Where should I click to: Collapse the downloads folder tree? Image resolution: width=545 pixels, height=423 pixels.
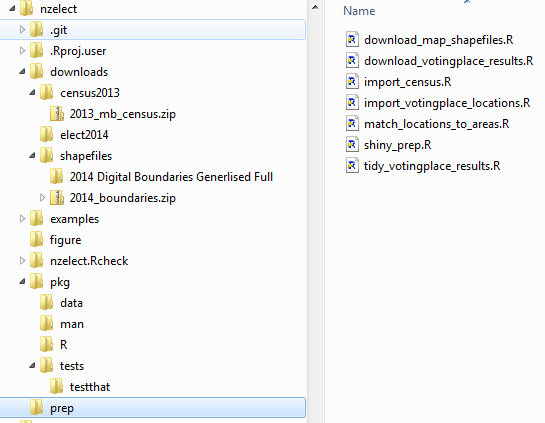coord(22,72)
